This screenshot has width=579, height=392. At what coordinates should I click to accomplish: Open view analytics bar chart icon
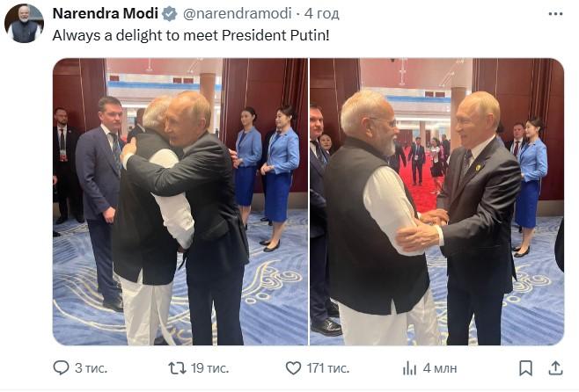coord(409,368)
